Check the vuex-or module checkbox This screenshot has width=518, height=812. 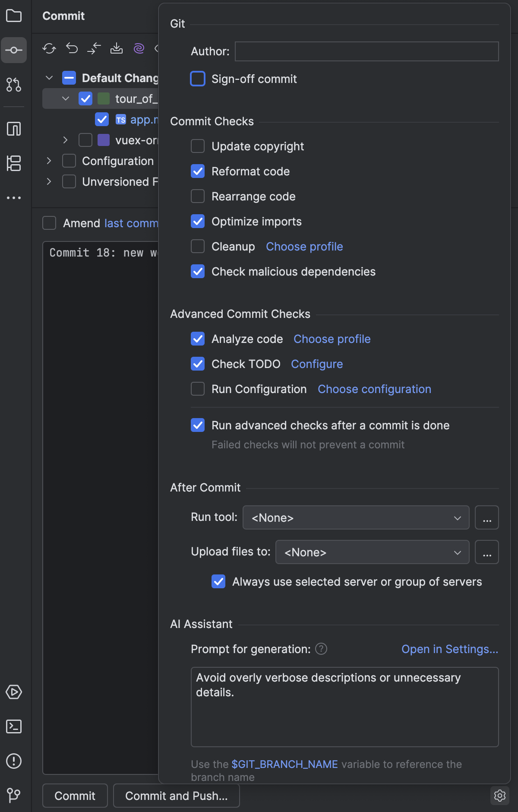pyautogui.click(x=85, y=140)
